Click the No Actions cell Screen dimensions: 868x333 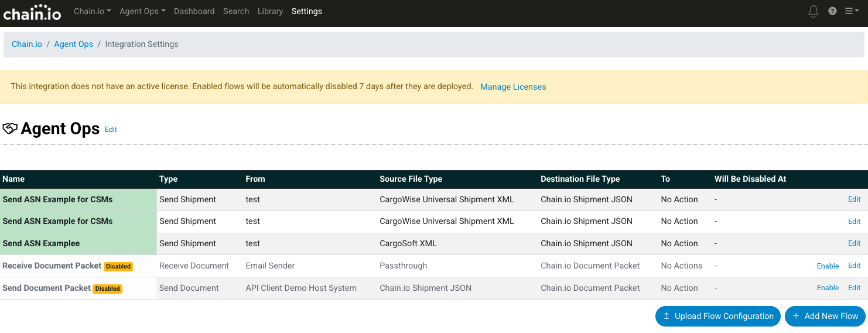[x=681, y=266]
